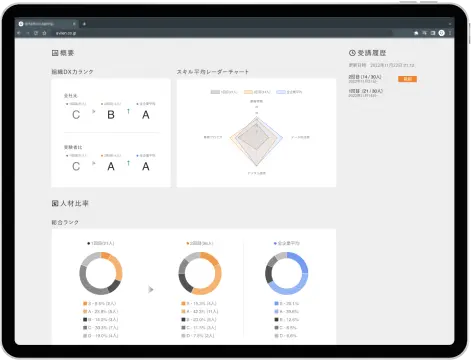Click the スキル平均レーダーチャート heading
This screenshot has height=360, width=471.
point(213,72)
